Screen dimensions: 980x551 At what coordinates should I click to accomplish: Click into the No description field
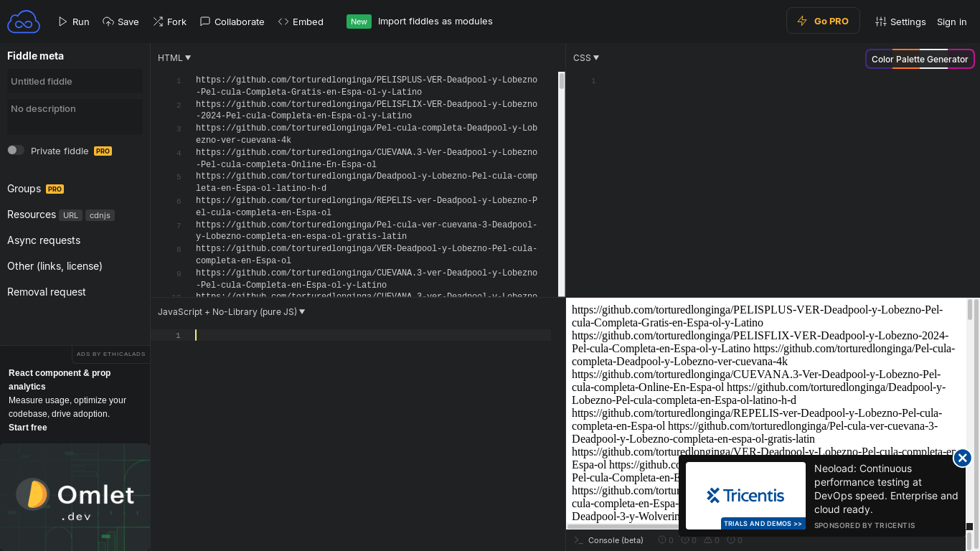tap(75, 116)
